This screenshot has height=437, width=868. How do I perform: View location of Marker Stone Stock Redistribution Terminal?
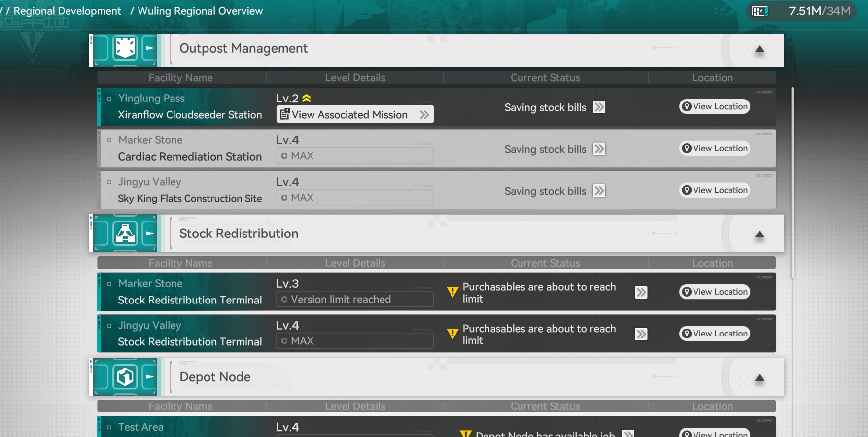[715, 292]
